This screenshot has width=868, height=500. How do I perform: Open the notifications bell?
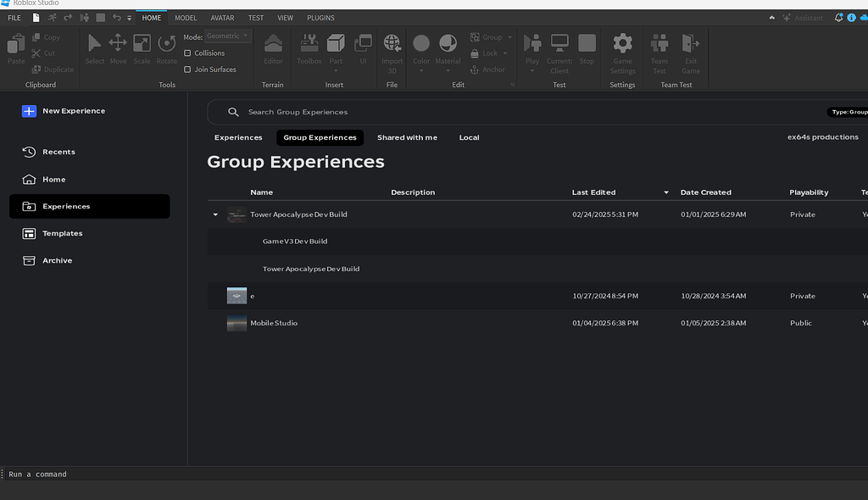(838, 18)
